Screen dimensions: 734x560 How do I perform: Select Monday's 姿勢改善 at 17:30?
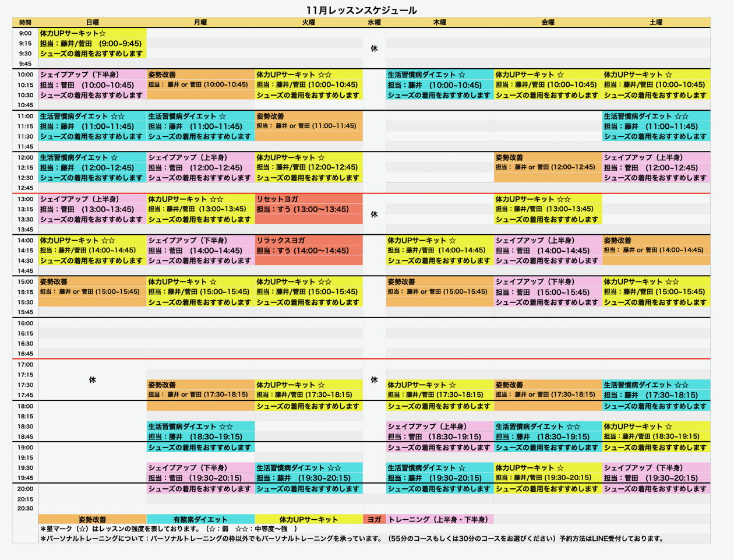coord(200,385)
